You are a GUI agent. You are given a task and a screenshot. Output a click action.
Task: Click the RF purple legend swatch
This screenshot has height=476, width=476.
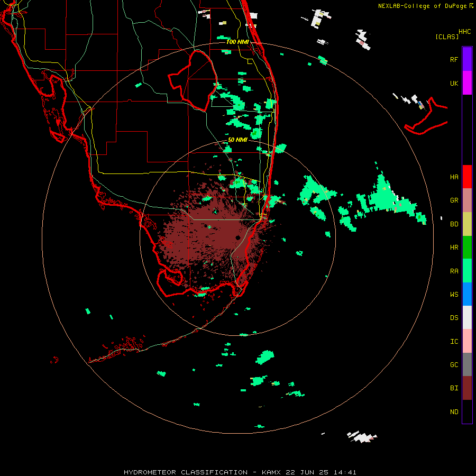[467, 59]
